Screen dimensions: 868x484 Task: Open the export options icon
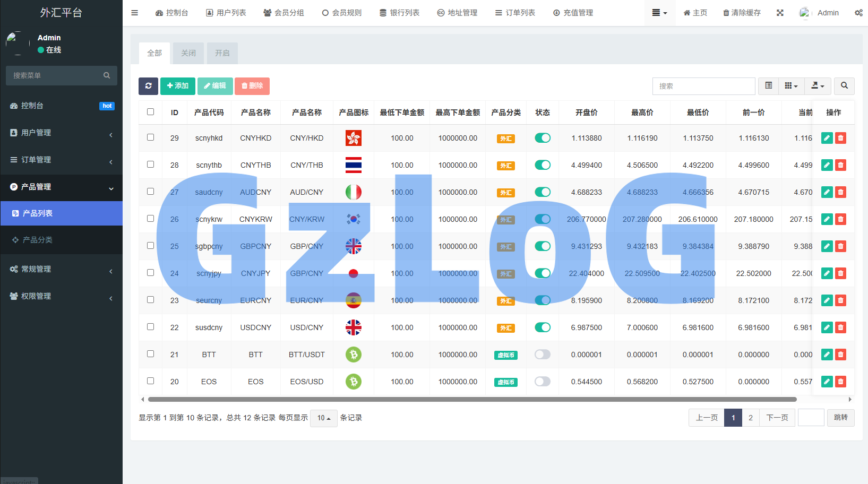817,85
